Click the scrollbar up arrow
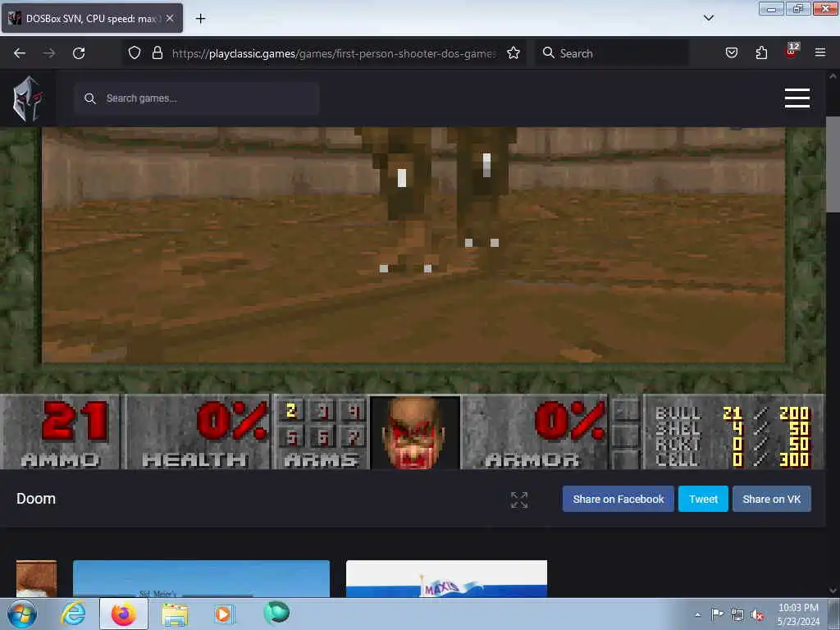The height and width of the screenshot is (630, 840). 833,76
